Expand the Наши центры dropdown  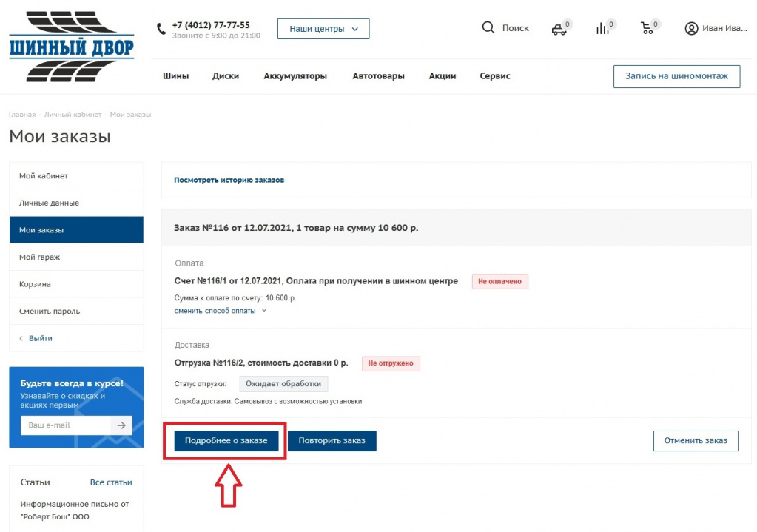click(323, 29)
